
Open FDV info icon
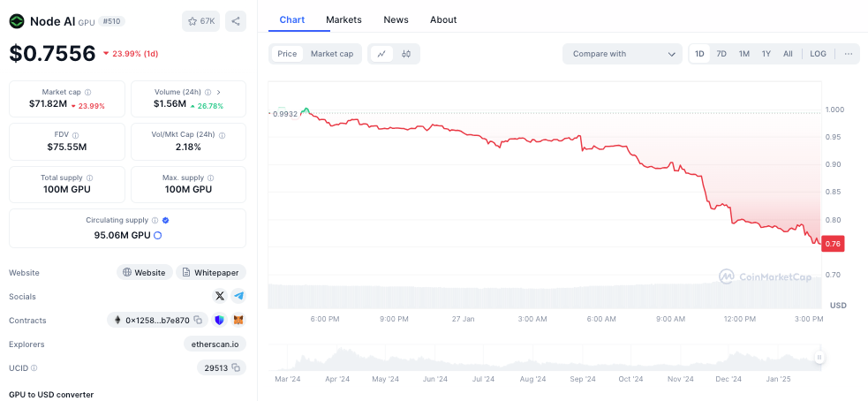click(76, 135)
